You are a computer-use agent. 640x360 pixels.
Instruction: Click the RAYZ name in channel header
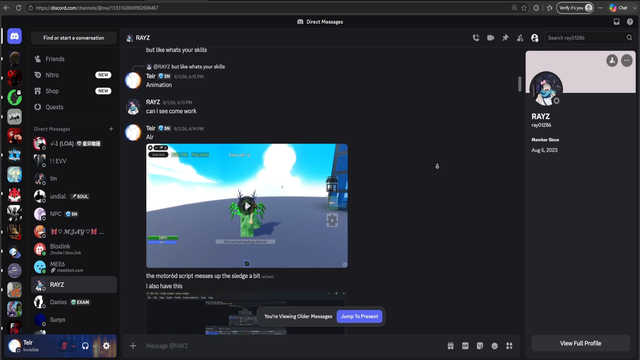coord(143,38)
